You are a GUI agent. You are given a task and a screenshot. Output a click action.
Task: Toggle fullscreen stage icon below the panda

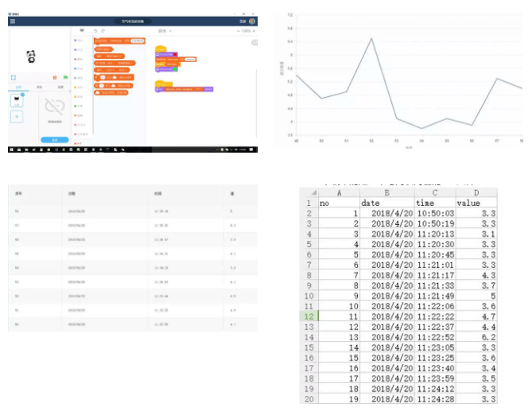[14, 78]
